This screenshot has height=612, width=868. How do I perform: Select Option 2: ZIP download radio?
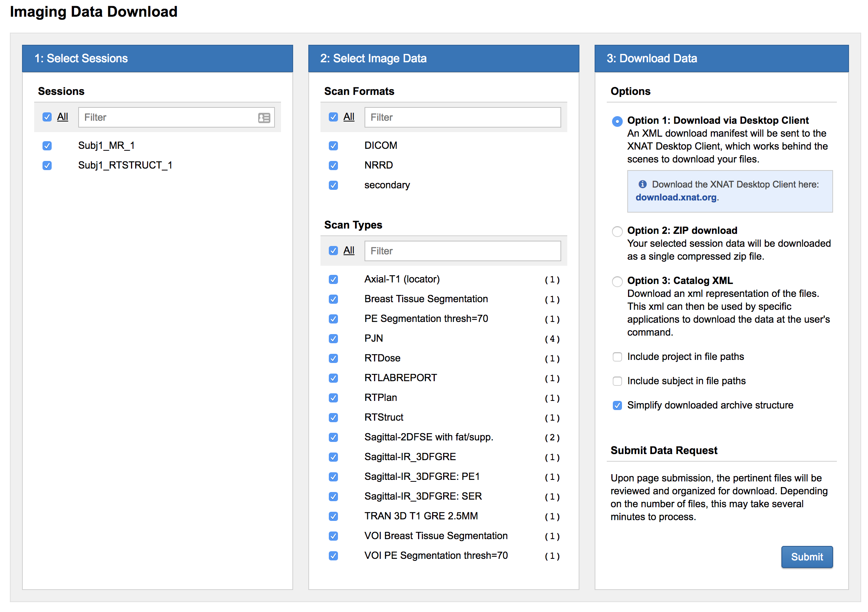point(617,231)
